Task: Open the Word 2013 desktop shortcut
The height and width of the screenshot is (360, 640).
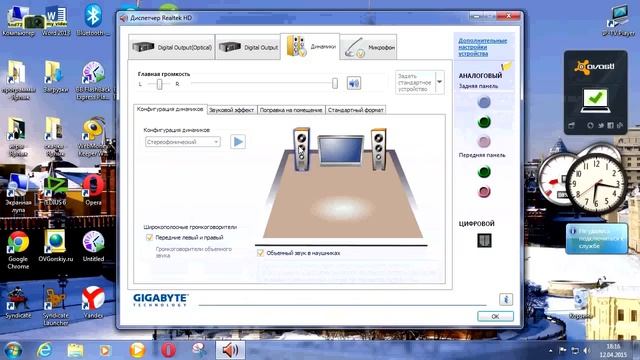Action: tap(56, 20)
